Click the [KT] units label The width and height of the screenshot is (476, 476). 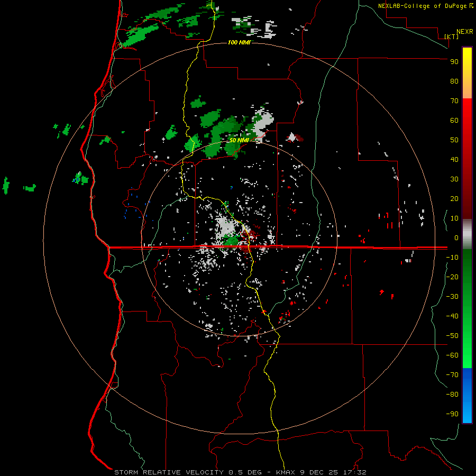[452, 36]
